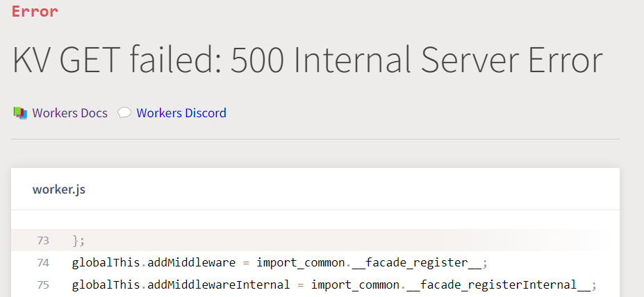644x297 pixels.
Task: Click line number 74
Action: [x=43, y=262]
